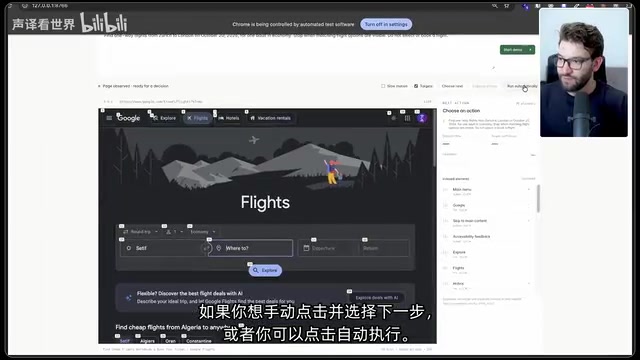Select Google row in indexed elements list
640x360 pixels.
coord(487,207)
